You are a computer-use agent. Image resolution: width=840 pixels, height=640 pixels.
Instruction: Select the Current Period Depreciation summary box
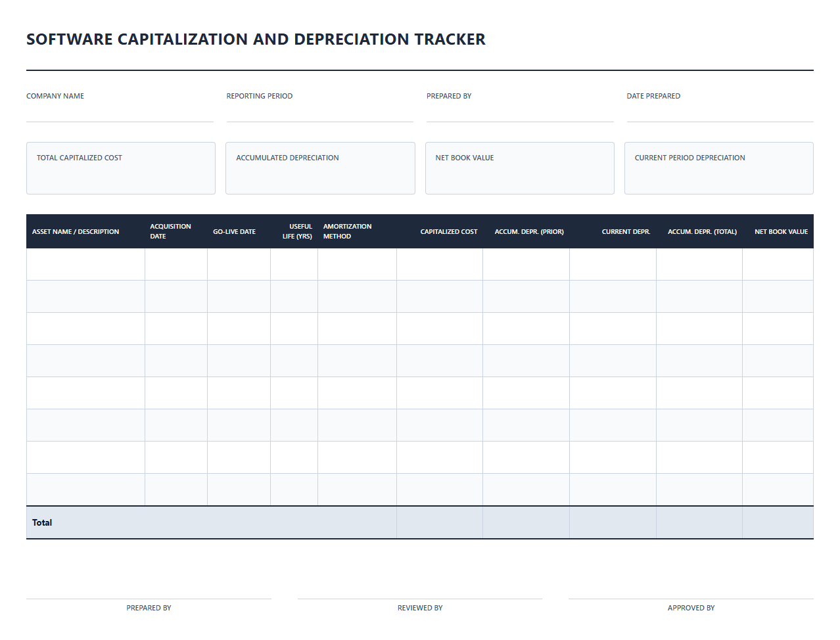(x=719, y=168)
